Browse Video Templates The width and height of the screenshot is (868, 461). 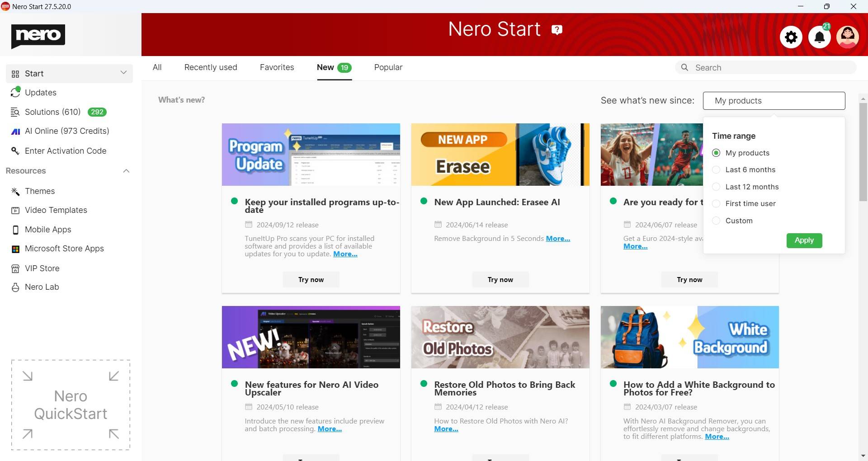[x=56, y=210]
